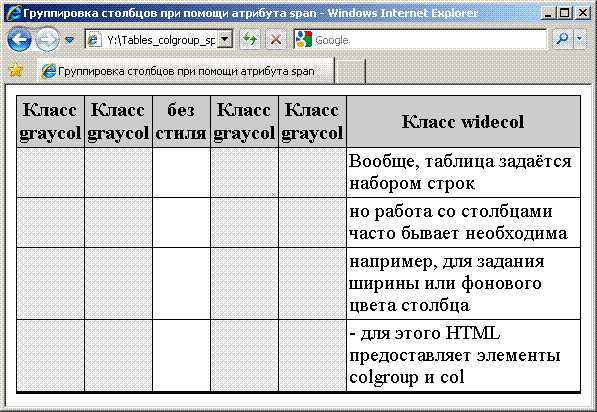Viewport: 597px width, 412px height.
Task: Expand the address bar dropdown list
Action: (x=225, y=39)
